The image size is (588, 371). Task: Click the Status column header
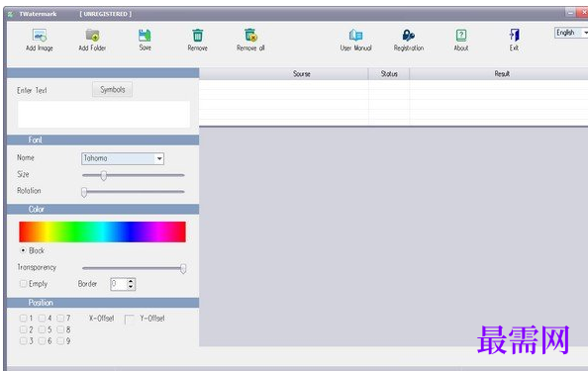[389, 74]
